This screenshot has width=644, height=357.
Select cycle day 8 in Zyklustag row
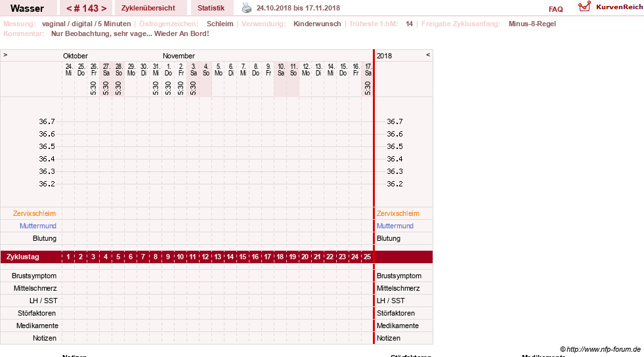(x=155, y=257)
